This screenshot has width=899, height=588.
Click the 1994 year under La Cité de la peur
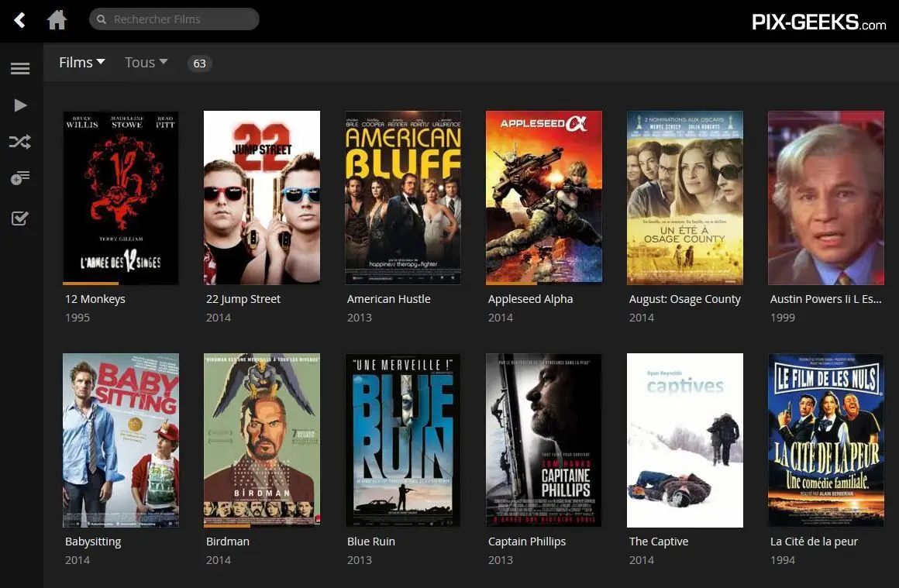[x=783, y=560]
